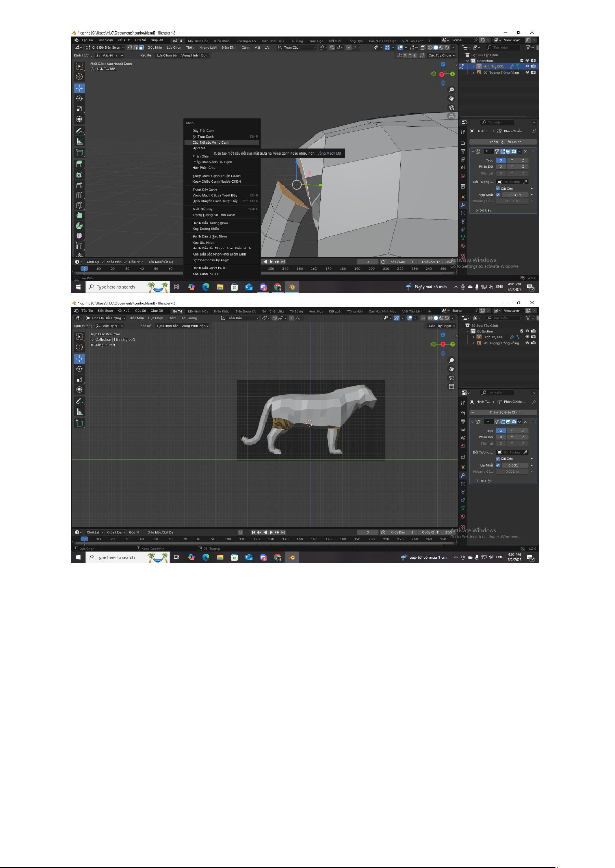Pick the Knife tool in Edit Mode toolbar
Image resolution: width=615 pixels, height=868 pixels.
point(79,206)
